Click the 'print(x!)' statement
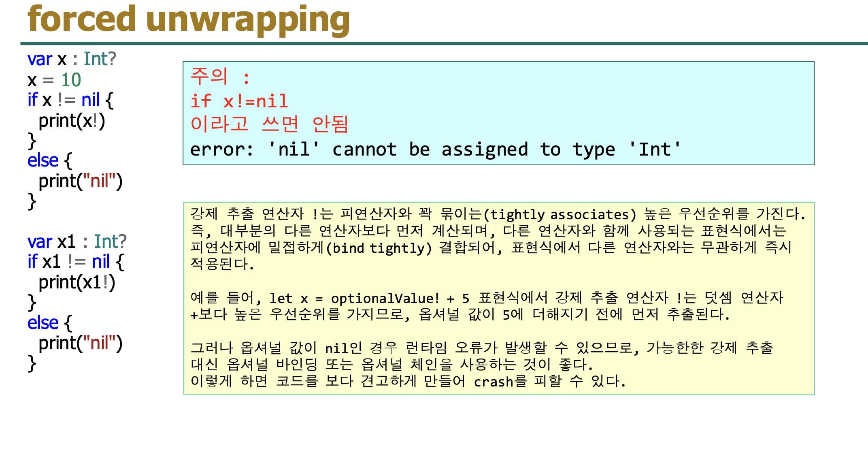This screenshot has height=461, width=868. click(72, 121)
